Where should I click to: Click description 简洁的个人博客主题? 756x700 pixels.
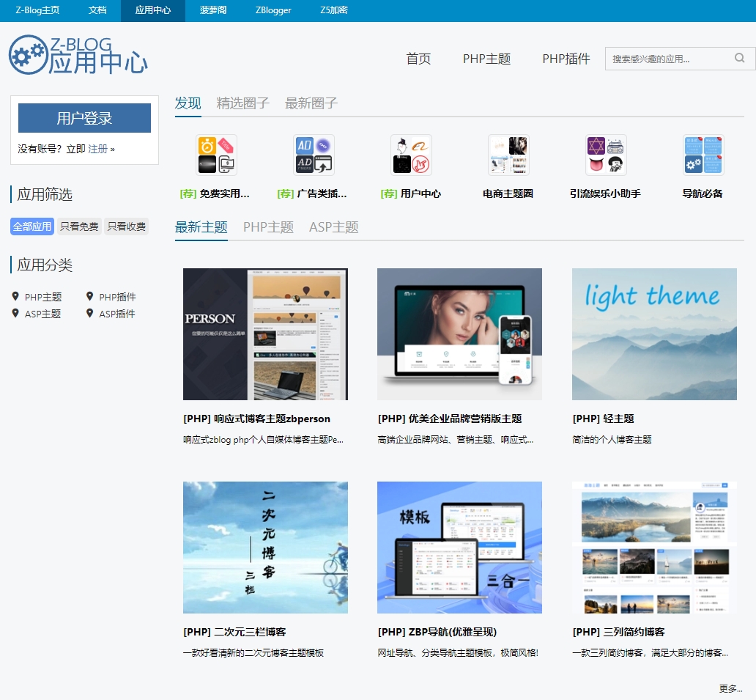tap(612, 440)
